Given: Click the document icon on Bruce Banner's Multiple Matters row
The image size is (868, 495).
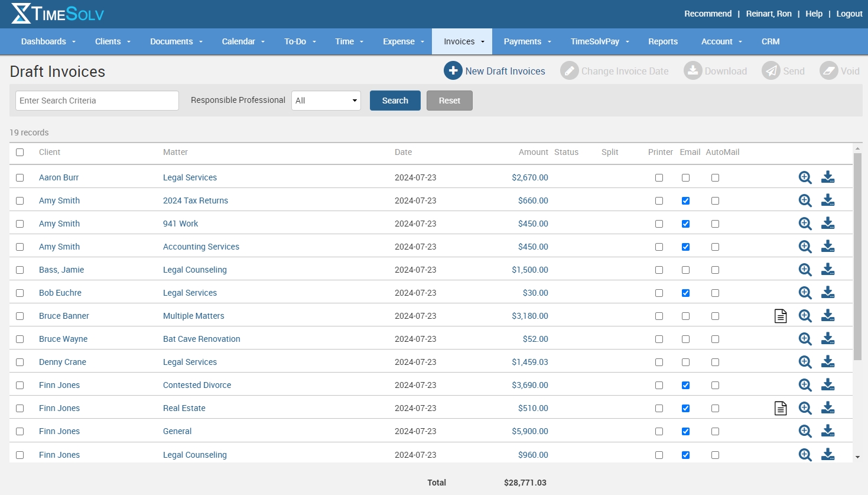Looking at the screenshot, I should point(781,315).
